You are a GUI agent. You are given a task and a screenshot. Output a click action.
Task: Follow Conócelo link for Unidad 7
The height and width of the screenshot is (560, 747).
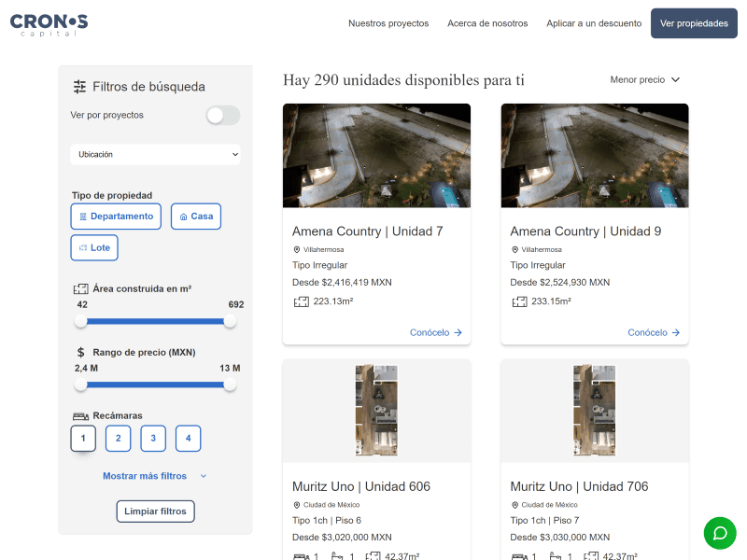click(436, 333)
